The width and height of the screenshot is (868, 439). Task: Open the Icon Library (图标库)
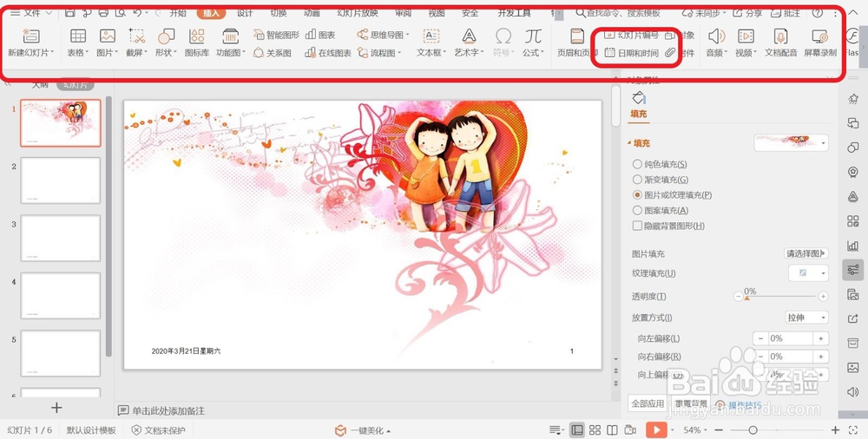[197, 36]
